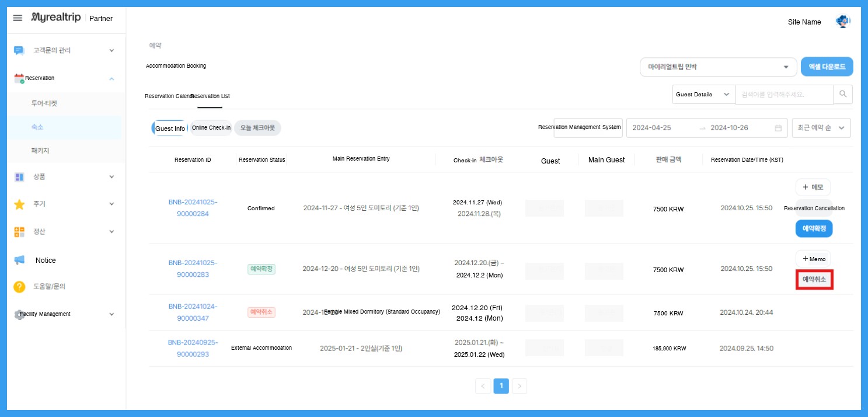Open reservation BNB-20241025-90000284
This screenshot has width=868, height=417.
(x=192, y=208)
